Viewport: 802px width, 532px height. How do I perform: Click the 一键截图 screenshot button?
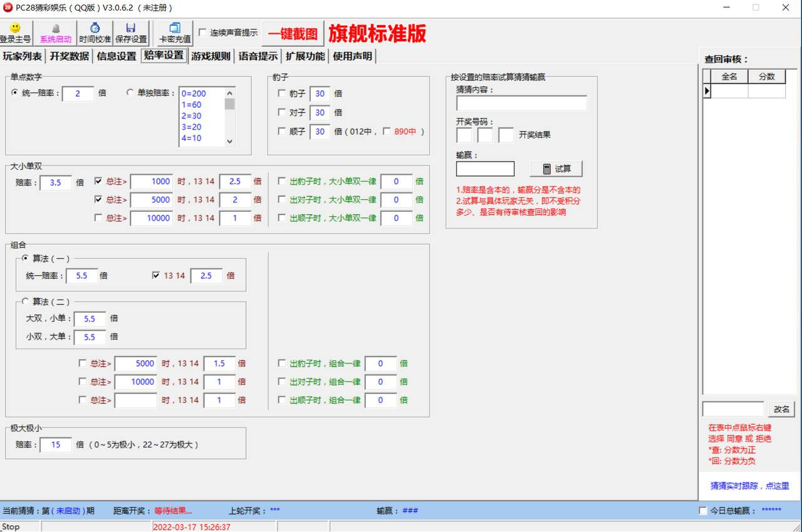pyautogui.click(x=293, y=34)
